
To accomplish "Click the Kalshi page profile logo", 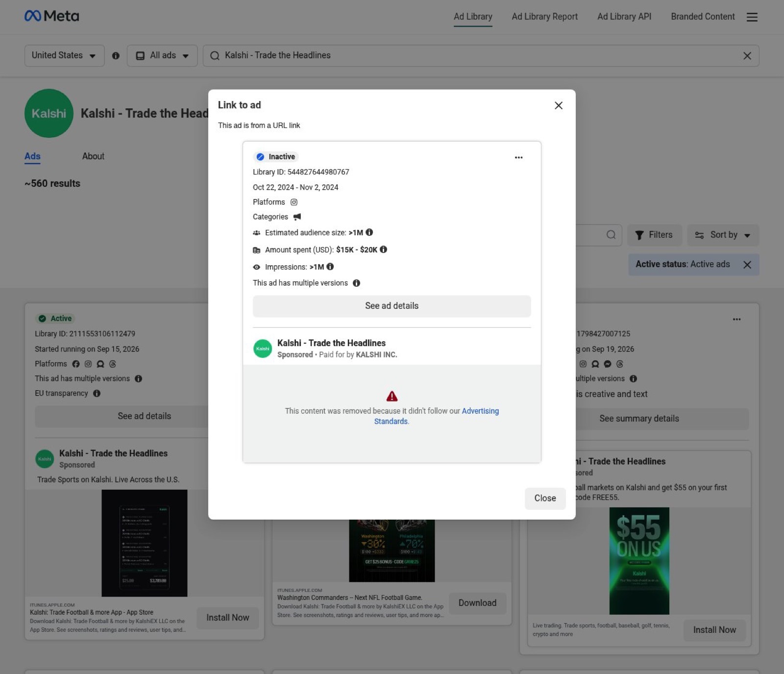I will pyautogui.click(x=49, y=113).
